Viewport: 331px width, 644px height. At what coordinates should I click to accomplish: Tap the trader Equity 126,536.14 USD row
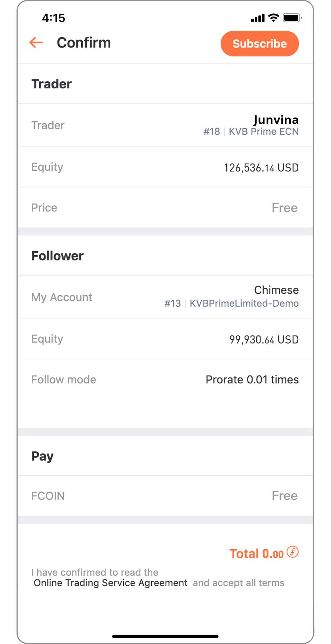(165, 167)
